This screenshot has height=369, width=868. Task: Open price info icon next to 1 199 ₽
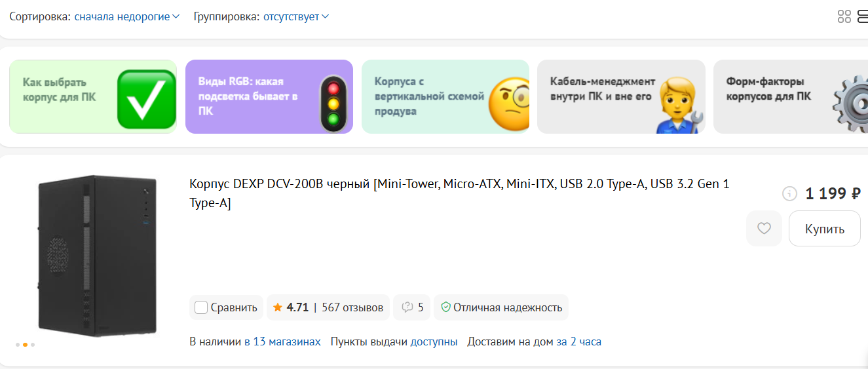pyautogui.click(x=790, y=193)
